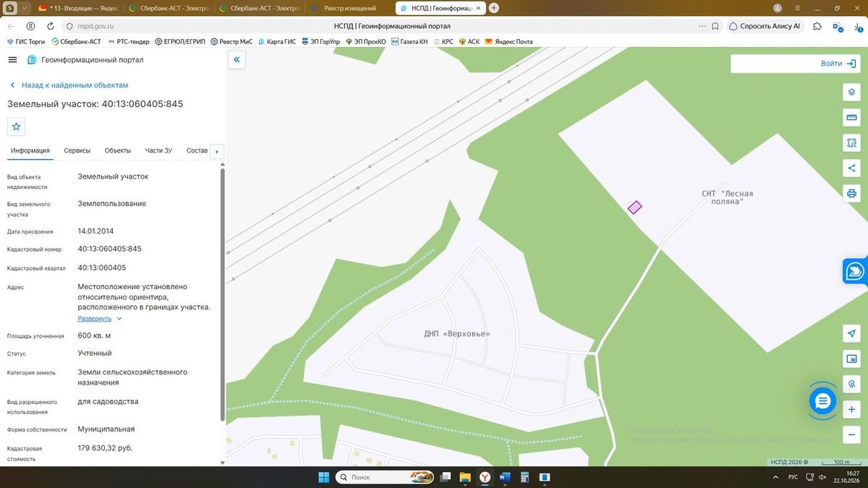Open the browser tab list dropdown
This screenshot has height=488, width=868.
pyautogui.click(x=25, y=8)
